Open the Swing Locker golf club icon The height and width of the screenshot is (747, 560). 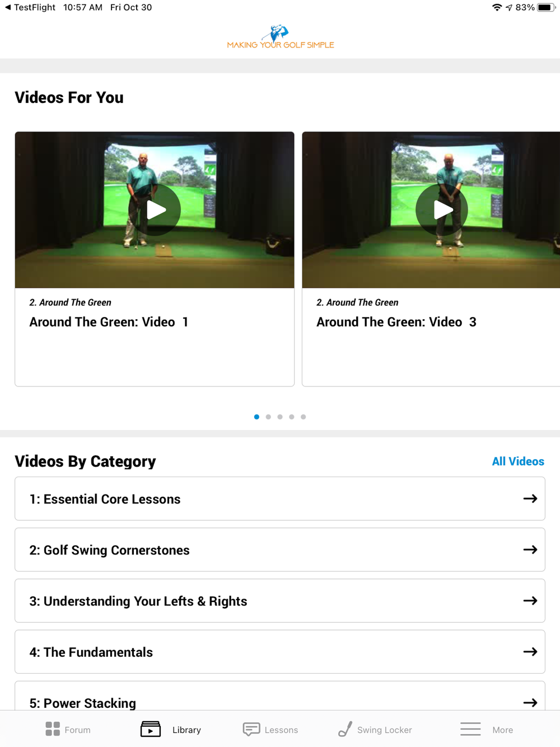[x=345, y=729]
